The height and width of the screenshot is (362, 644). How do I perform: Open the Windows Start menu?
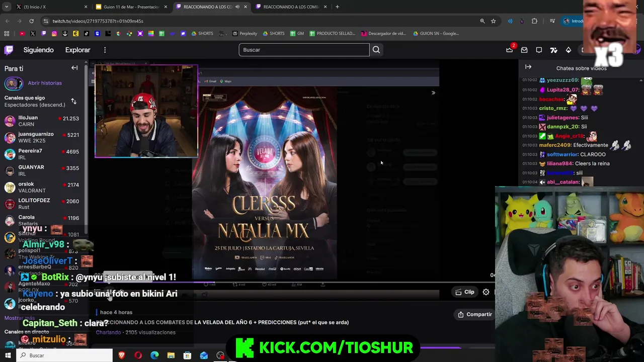click(8, 355)
